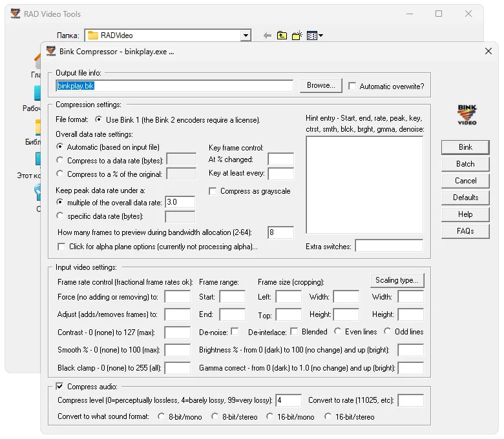The height and width of the screenshot is (439, 504).
Task: Enable Automatic overwrite checkbox
Action: 352,86
